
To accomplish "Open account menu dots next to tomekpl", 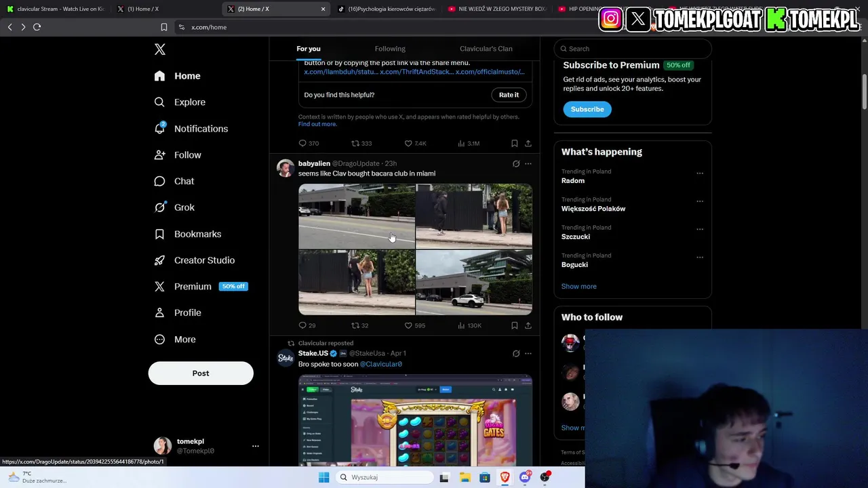I will pos(256,446).
